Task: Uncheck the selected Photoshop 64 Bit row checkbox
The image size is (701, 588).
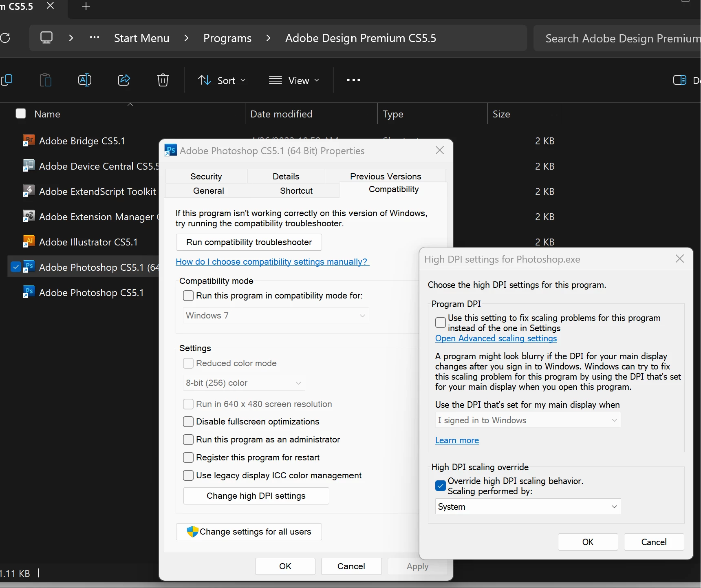Action: pos(15,267)
